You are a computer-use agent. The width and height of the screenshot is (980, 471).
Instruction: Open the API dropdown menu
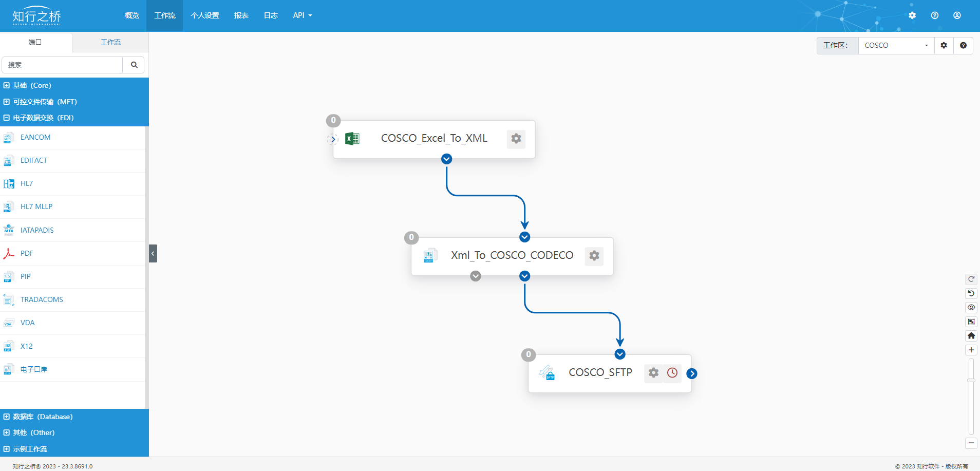(303, 15)
